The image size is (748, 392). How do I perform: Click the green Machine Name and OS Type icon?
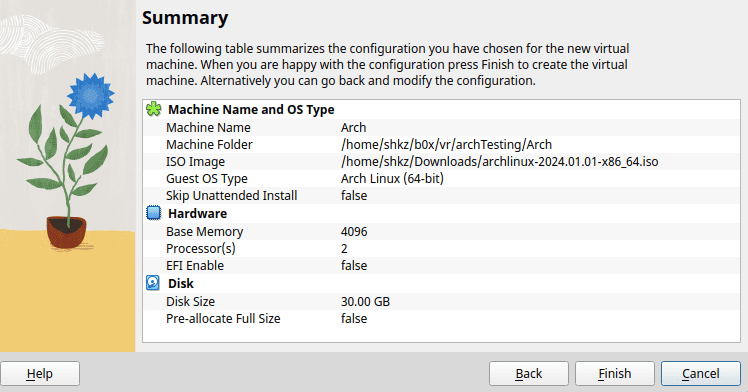pyautogui.click(x=154, y=109)
